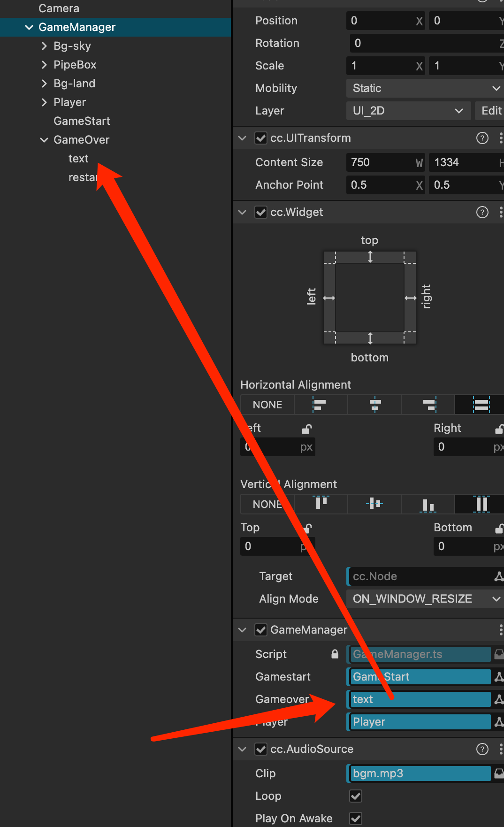Toggle the bottom arrow in widget diagram
Viewport: 504px width, 827px height.
pyautogui.click(x=370, y=338)
